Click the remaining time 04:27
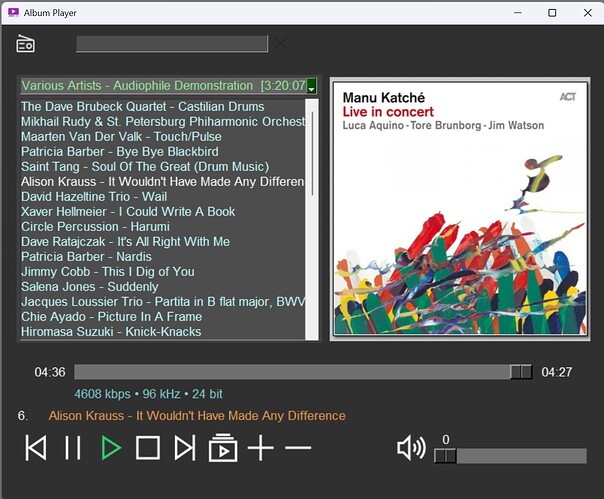 pyautogui.click(x=557, y=372)
